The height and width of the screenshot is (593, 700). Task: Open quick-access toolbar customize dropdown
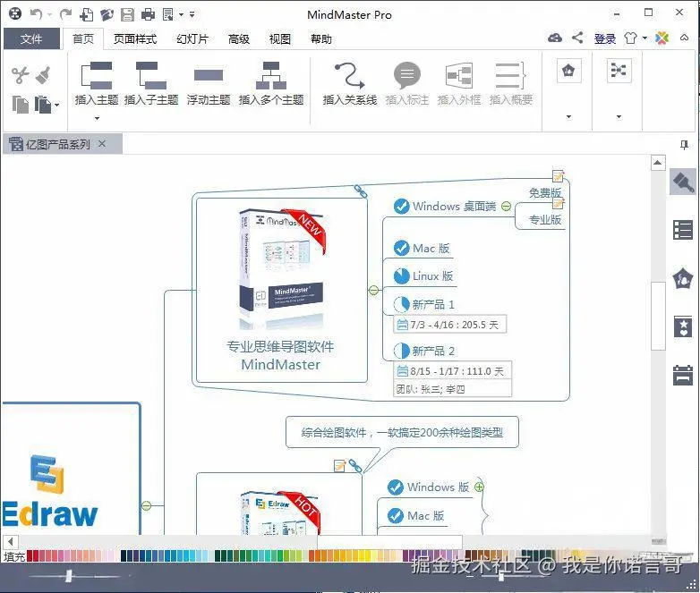click(x=192, y=14)
